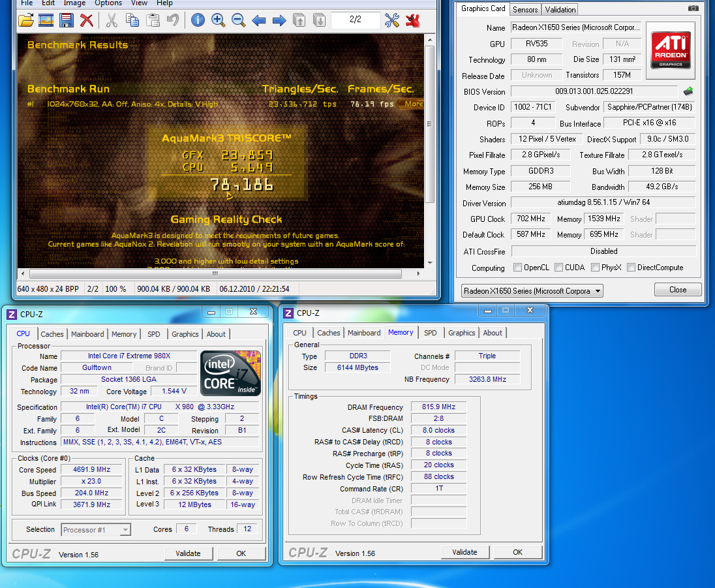Click the horizontal scrollbar in the image viewer
This screenshot has height=588, width=715.
215,273
